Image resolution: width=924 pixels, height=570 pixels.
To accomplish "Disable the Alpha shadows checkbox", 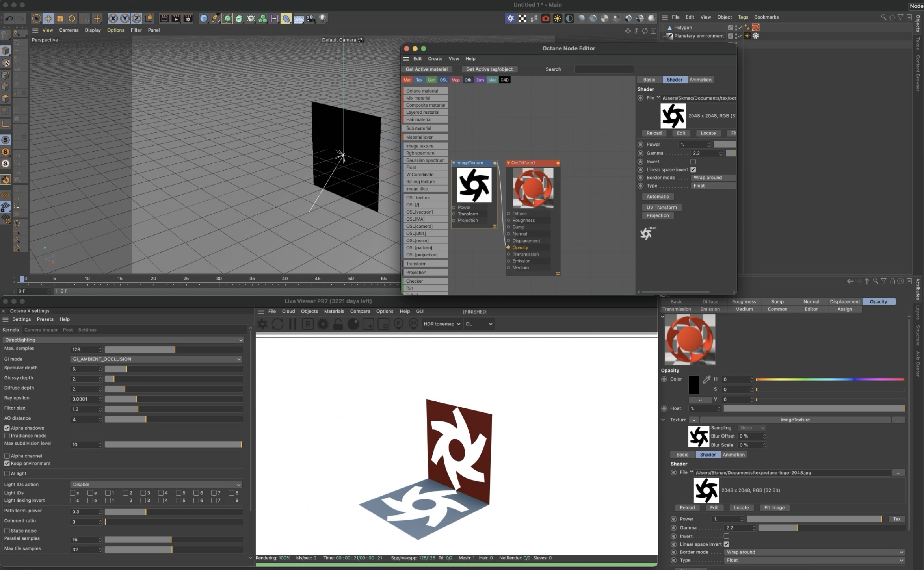I will coord(7,428).
